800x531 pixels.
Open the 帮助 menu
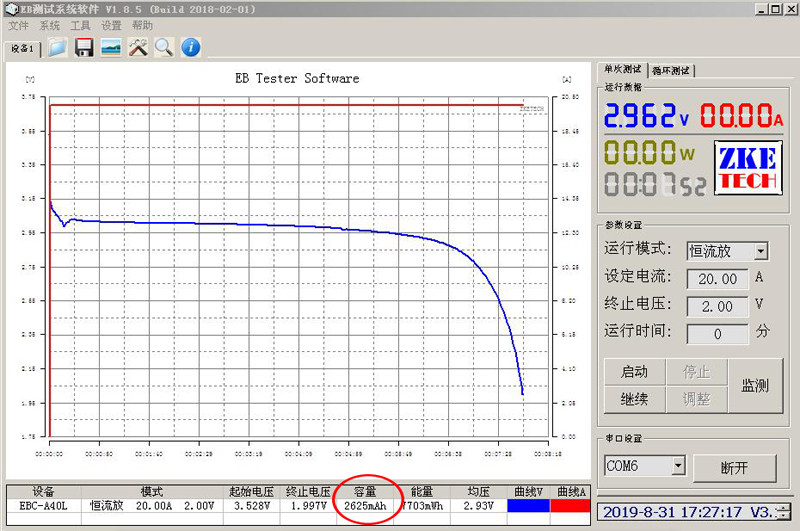click(142, 26)
